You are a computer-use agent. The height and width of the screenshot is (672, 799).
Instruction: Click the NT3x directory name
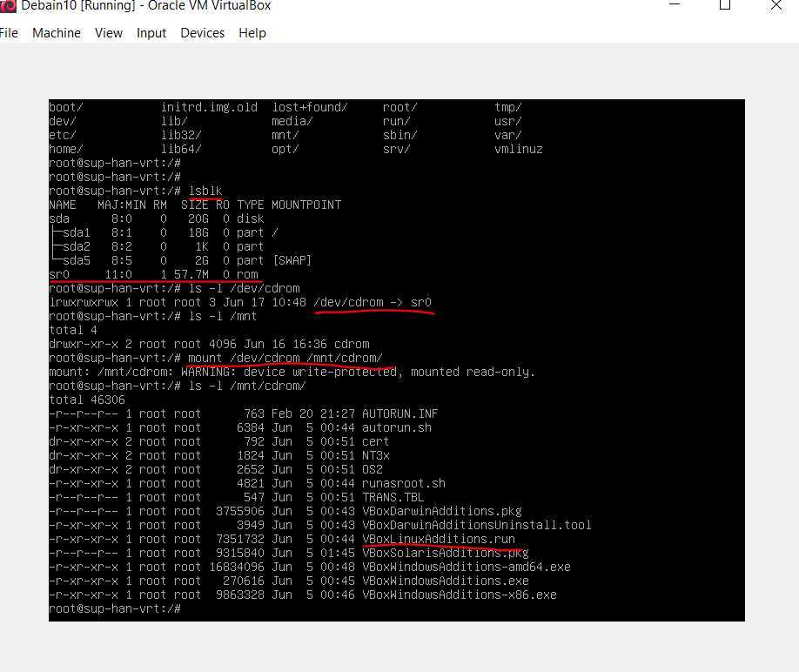click(376, 455)
